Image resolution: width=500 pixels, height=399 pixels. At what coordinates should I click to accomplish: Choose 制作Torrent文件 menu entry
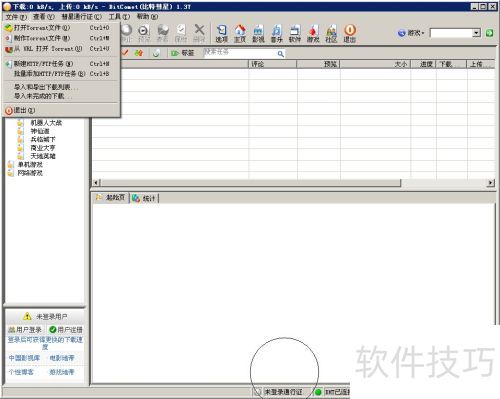(x=61, y=38)
